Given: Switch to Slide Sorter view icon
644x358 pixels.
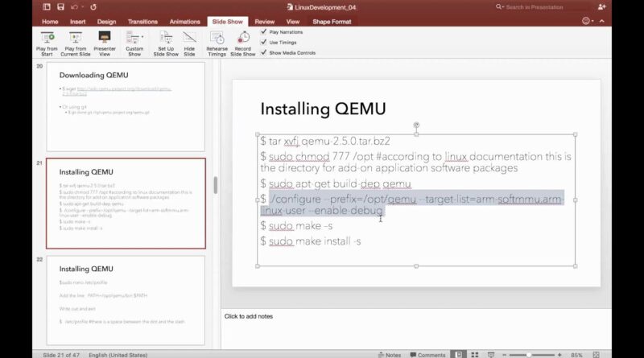Looking at the screenshot, I should pyautogui.click(x=475, y=355).
